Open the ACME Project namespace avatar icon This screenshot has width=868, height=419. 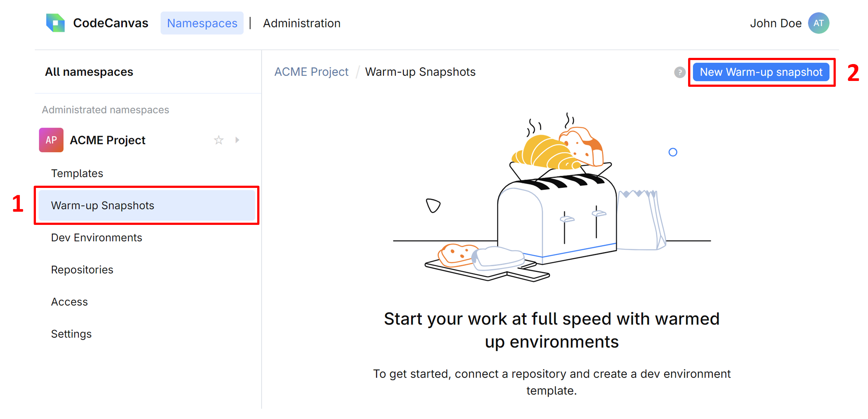point(51,140)
